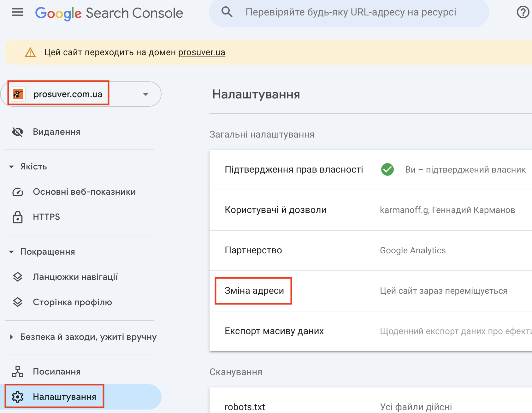Select the Видалення eye-slash icon
The width and height of the screenshot is (532, 413).
point(17,132)
